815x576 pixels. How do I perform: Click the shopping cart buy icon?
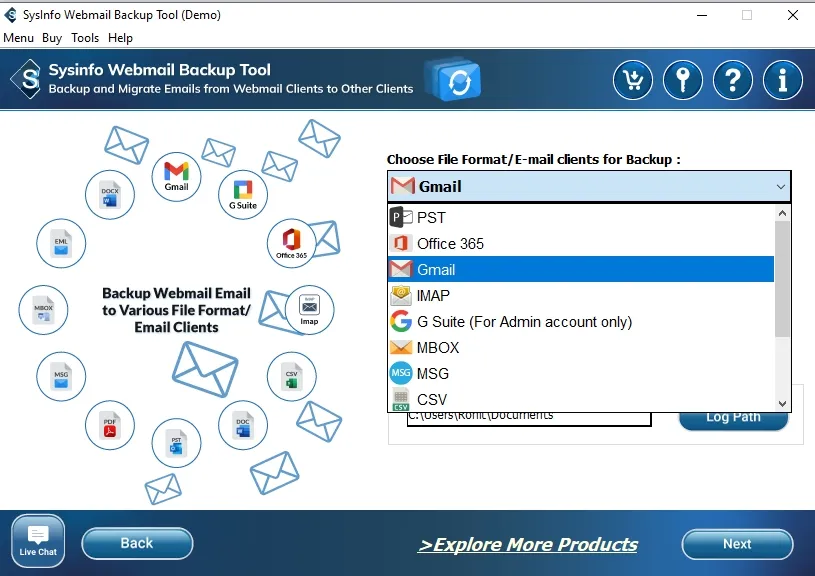[x=632, y=80]
